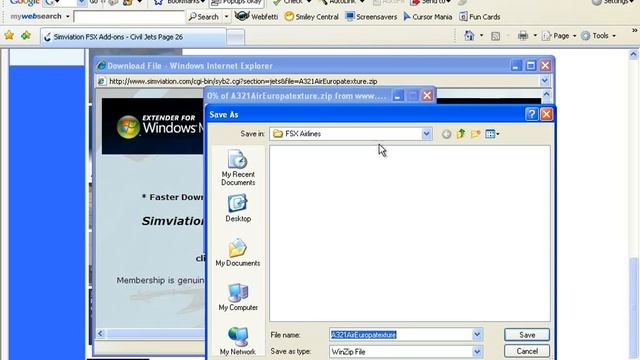
Task: Open the Home dropdown arrow
Action: click(x=482, y=36)
